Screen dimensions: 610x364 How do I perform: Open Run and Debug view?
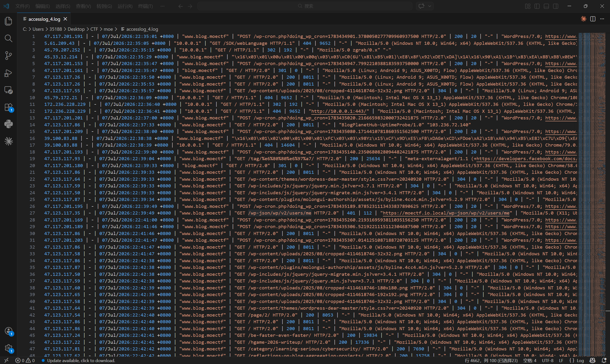pos(8,73)
